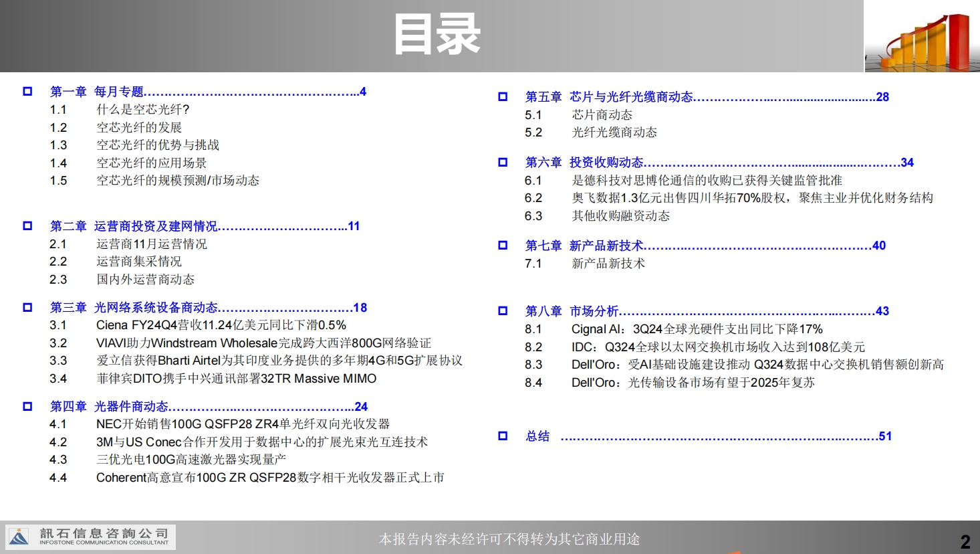Image resolution: width=980 pixels, height=554 pixels.
Task: Click the square bullet beside 总结
Action: [503, 436]
